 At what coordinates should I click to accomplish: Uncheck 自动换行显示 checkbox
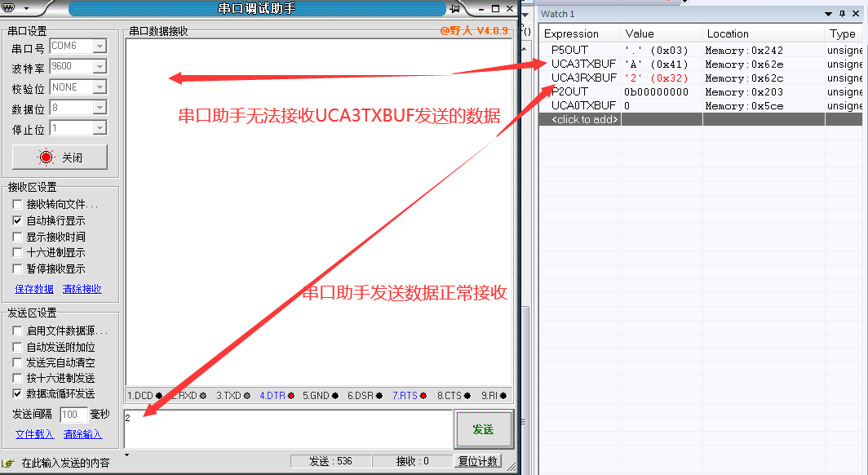coord(17,220)
